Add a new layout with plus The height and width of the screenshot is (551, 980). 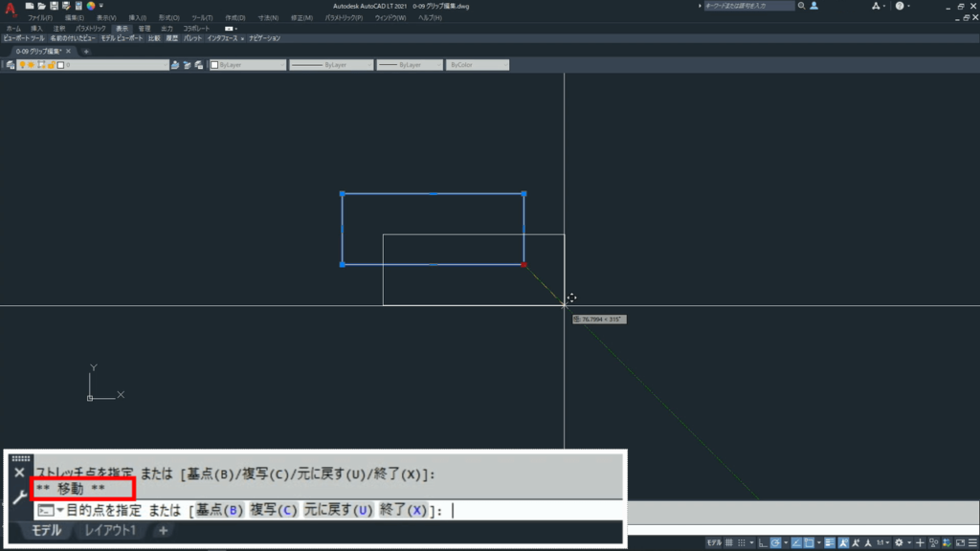pos(163,530)
